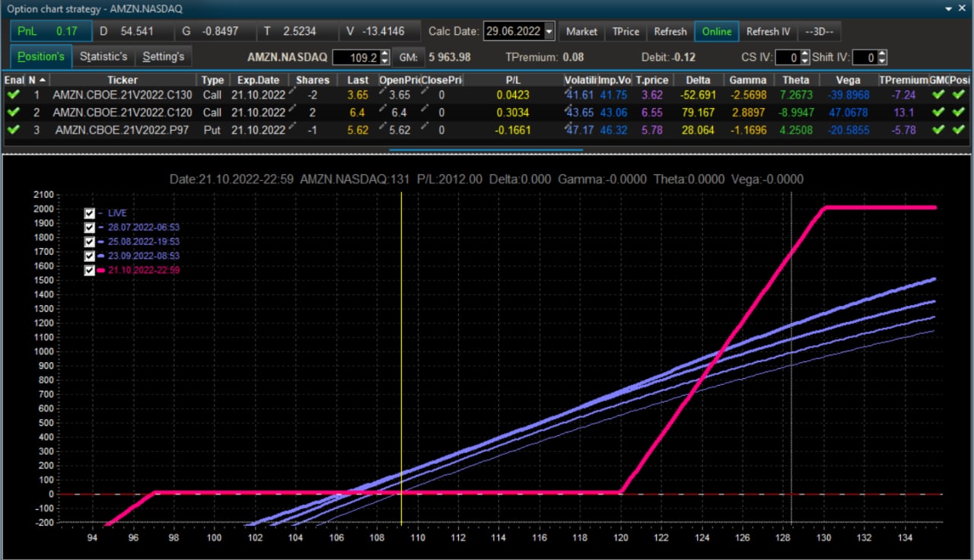Click the volatility edit icon in the C130 row

568,91
